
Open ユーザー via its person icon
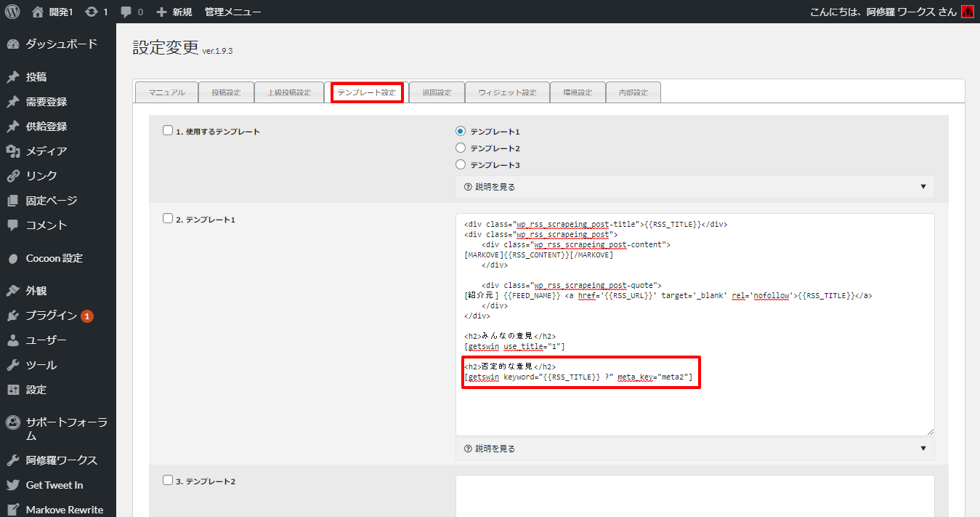pyautogui.click(x=12, y=340)
